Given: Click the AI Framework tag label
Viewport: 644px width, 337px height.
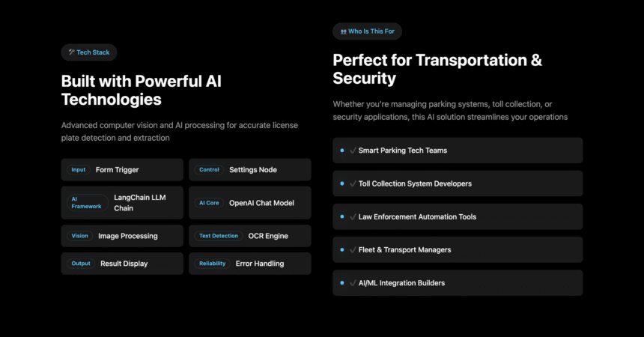Looking at the screenshot, I should click(88, 203).
